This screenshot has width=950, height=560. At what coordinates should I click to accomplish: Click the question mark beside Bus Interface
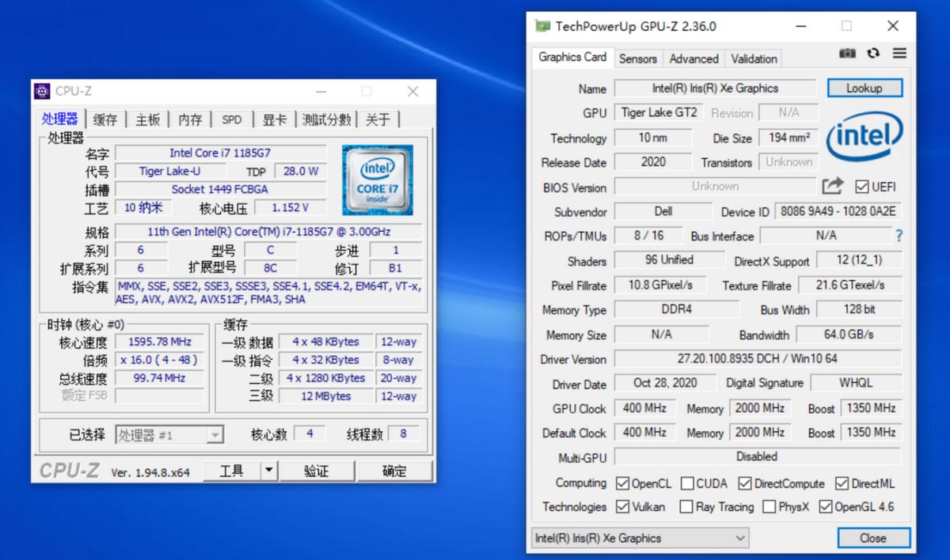899,235
